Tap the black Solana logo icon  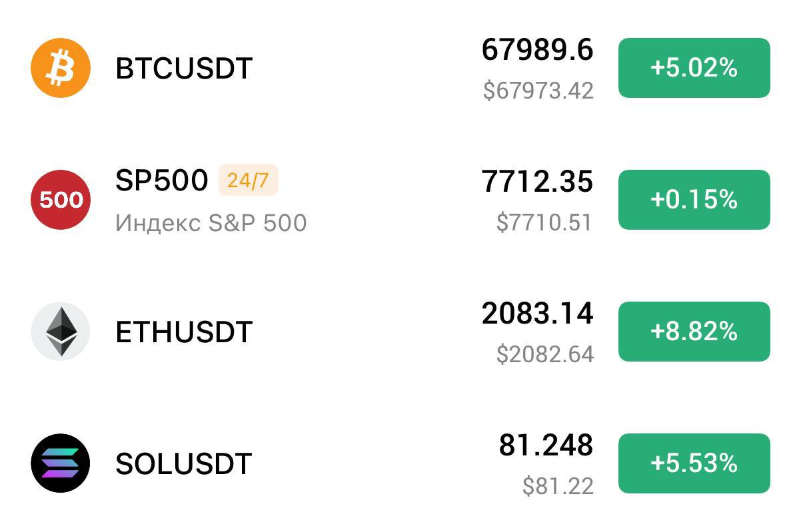pyautogui.click(x=61, y=463)
